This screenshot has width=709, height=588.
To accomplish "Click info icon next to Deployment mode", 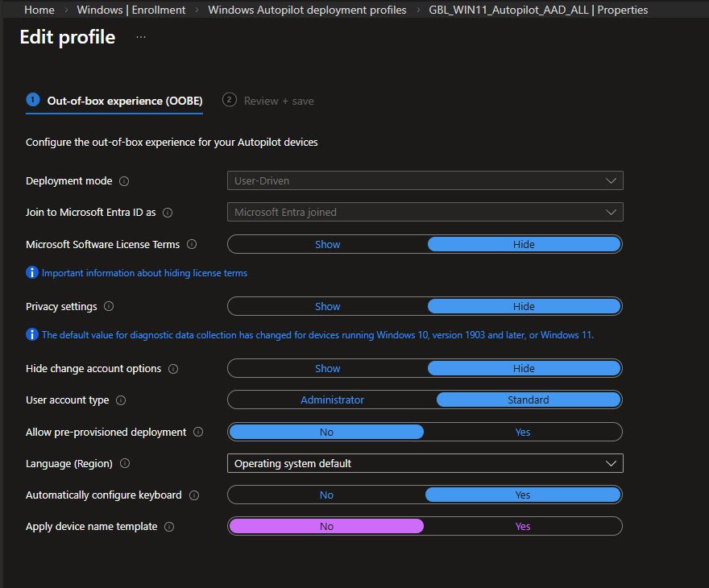I will (124, 181).
